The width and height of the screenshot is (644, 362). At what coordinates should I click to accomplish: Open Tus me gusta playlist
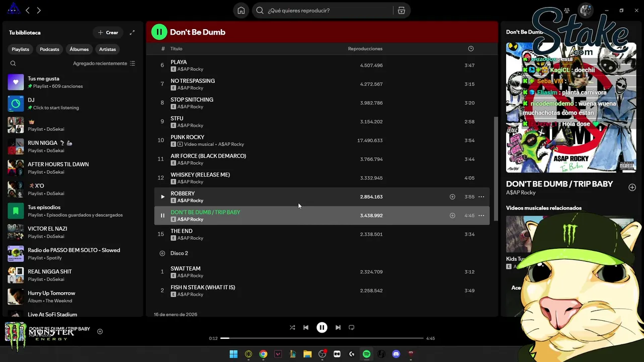[73, 82]
